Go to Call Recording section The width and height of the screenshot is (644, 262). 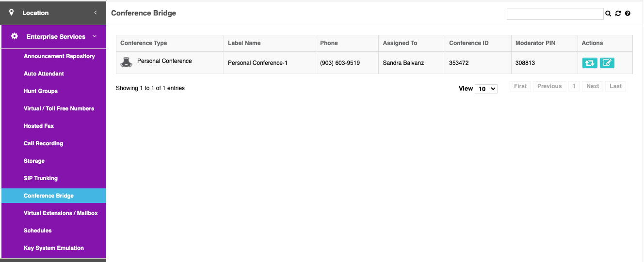pyautogui.click(x=43, y=143)
